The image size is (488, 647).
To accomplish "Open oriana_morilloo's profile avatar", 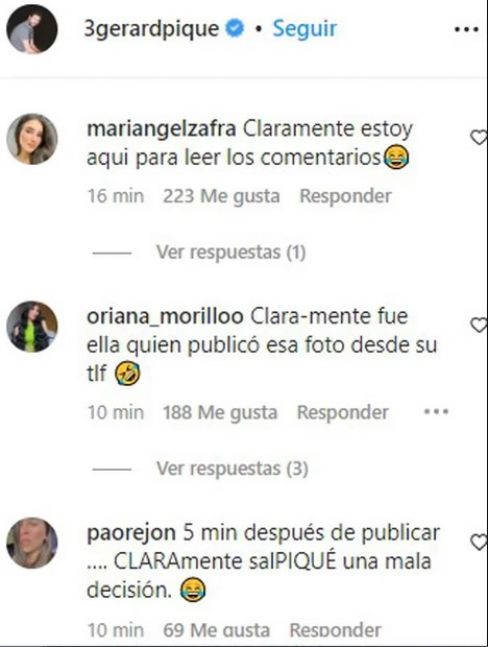I will (32, 326).
